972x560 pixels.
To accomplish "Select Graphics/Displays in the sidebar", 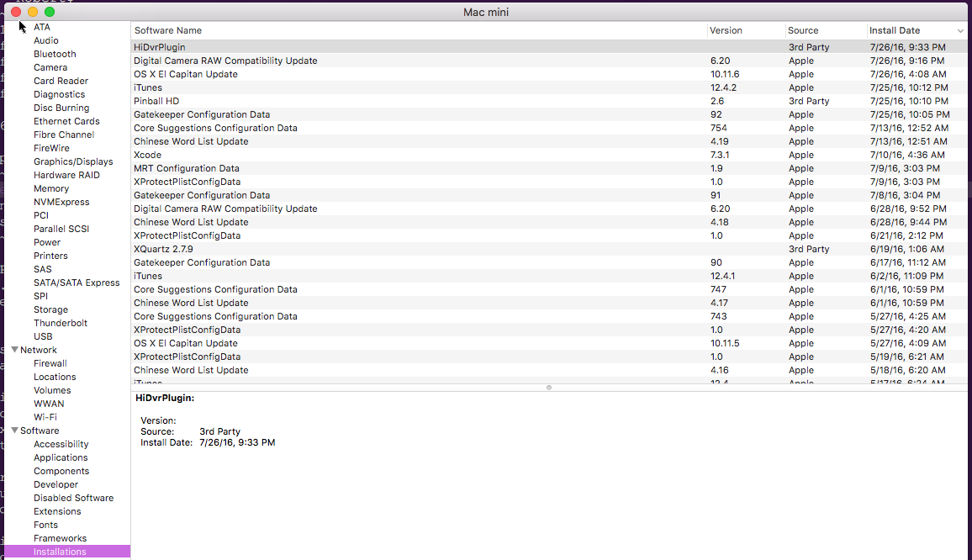I will coord(73,161).
